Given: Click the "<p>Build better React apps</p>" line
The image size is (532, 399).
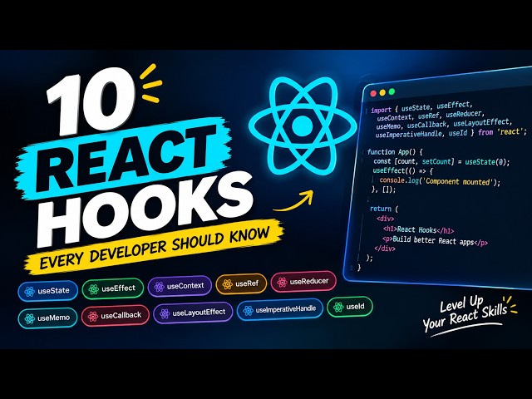Looking at the screenshot, I should coord(435,241).
